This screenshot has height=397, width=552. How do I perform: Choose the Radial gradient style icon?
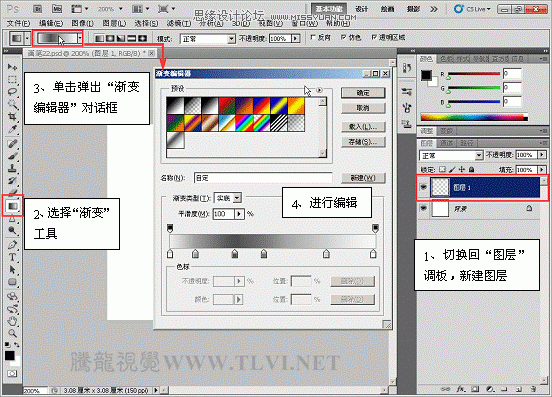110,38
